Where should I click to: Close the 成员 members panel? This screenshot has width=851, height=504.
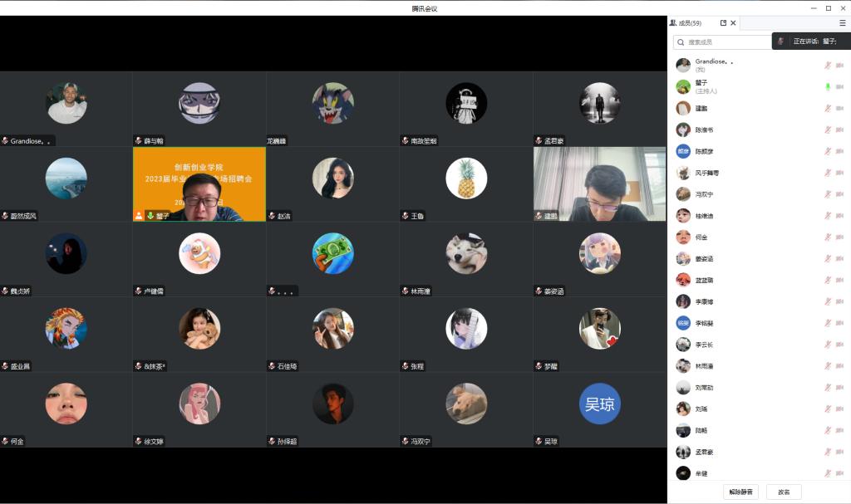[x=733, y=23]
